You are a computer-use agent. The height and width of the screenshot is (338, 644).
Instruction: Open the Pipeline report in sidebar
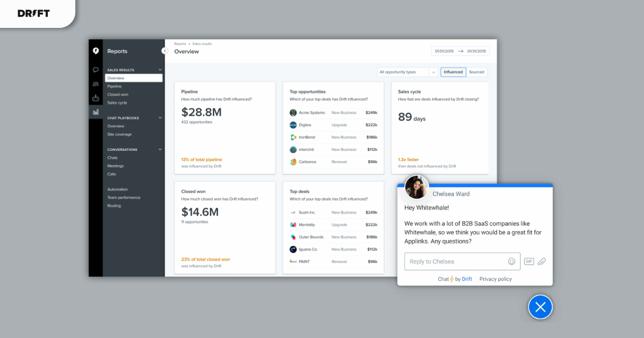(x=114, y=86)
